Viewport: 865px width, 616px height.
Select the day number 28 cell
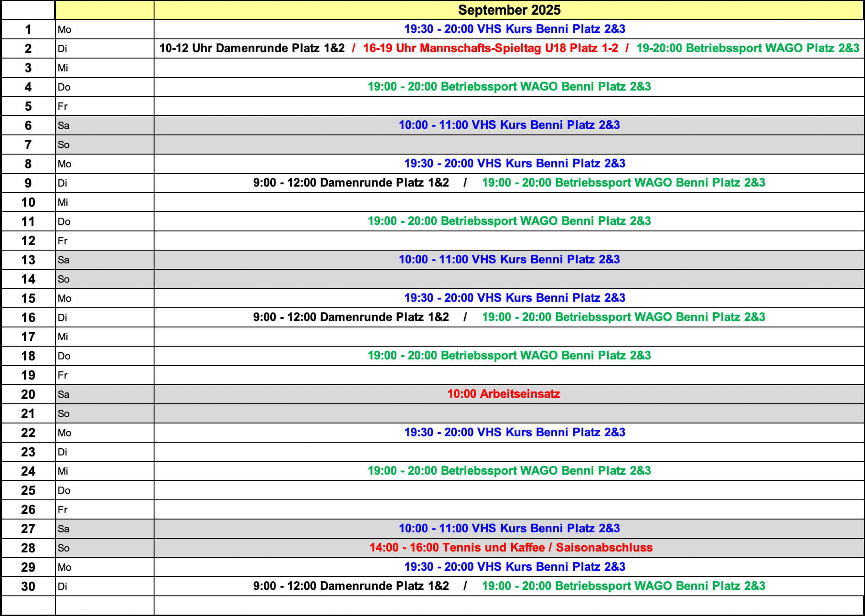[x=28, y=548]
